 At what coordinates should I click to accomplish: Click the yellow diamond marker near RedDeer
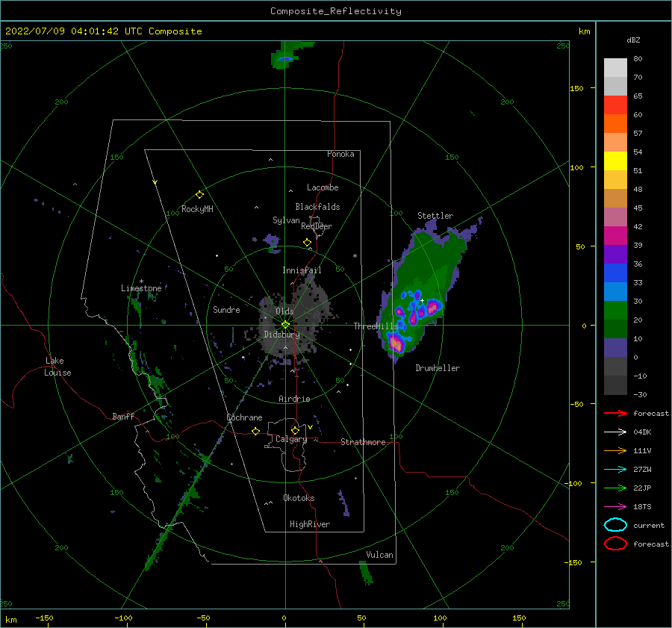[307, 242]
